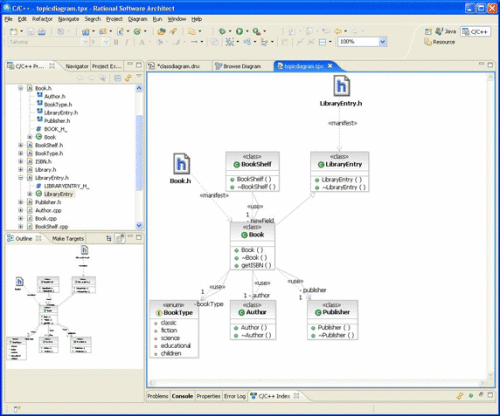Image resolution: width=500 pixels, height=416 pixels.
Task: Toggle Link with Editor in project explorer
Action: click(128, 78)
